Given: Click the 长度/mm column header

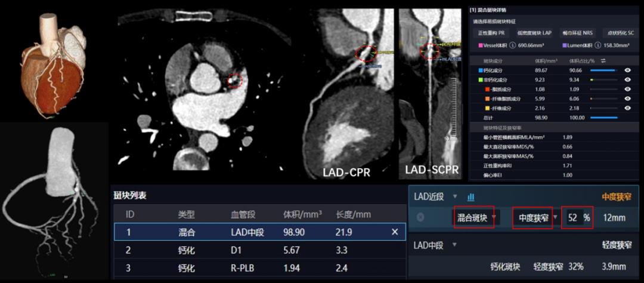Looking at the screenshot, I should [353, 214].
